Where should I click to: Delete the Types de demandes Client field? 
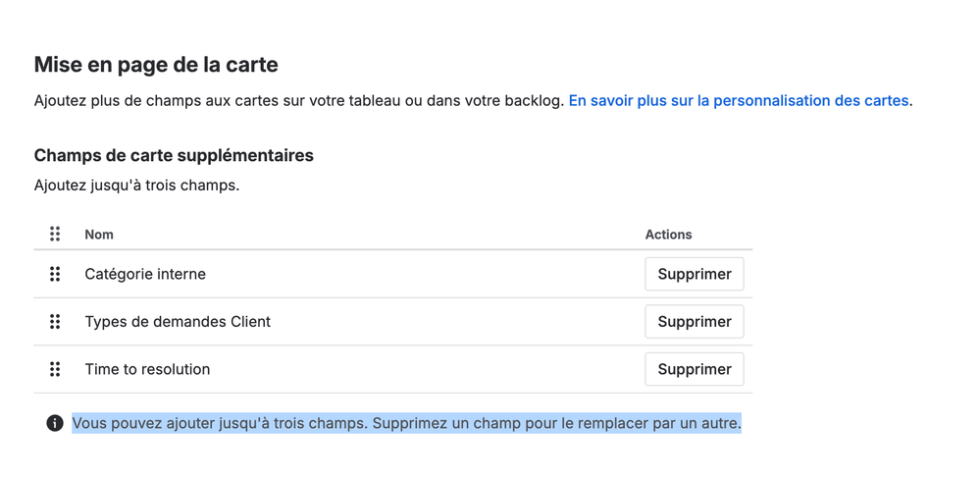[x=695, y=322]
